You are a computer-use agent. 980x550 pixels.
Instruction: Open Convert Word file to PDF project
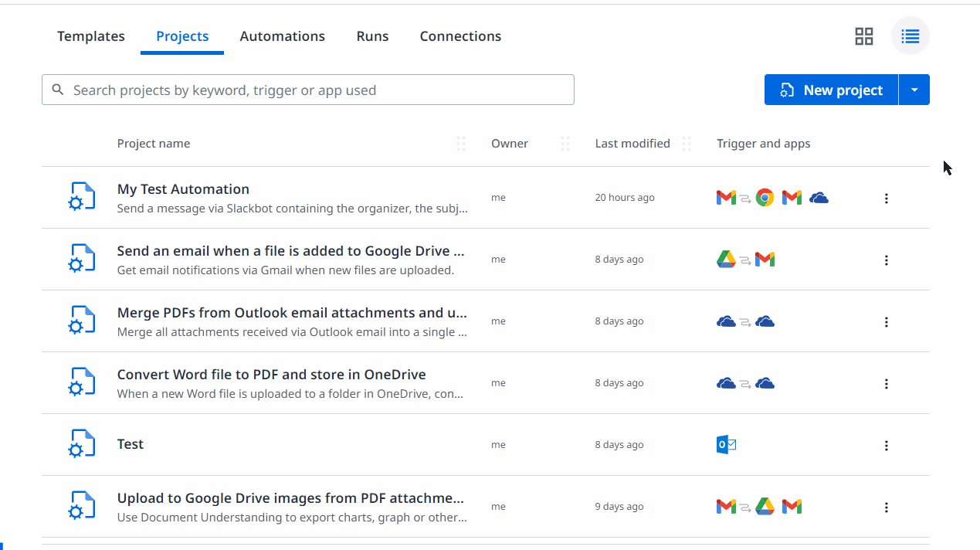[271, 375]
